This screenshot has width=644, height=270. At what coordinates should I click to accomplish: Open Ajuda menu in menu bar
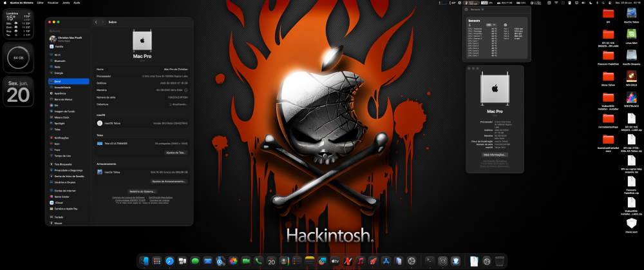coord(77,3)
